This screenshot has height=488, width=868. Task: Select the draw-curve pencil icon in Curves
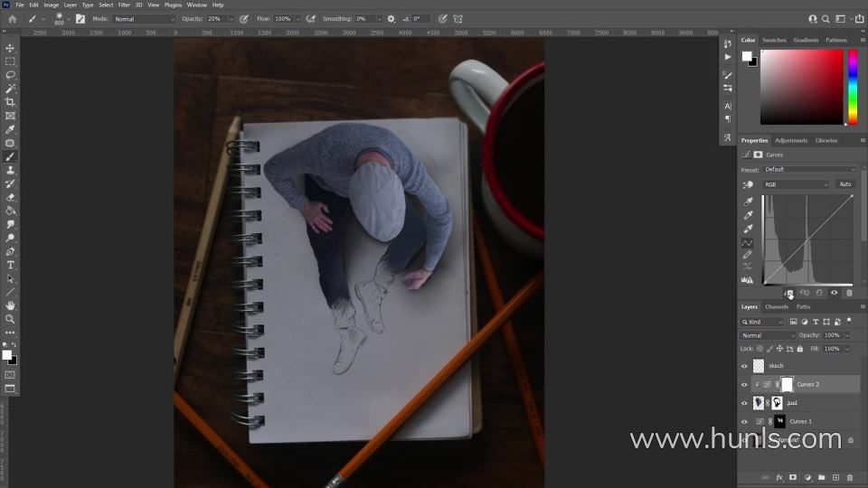pos(748,255)
